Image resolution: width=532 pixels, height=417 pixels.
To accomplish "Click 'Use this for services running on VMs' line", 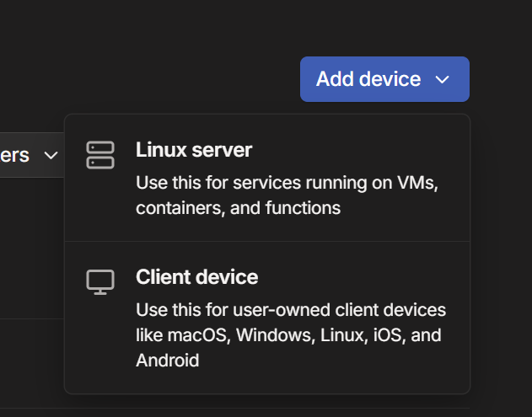I will [x=287, y=183].
